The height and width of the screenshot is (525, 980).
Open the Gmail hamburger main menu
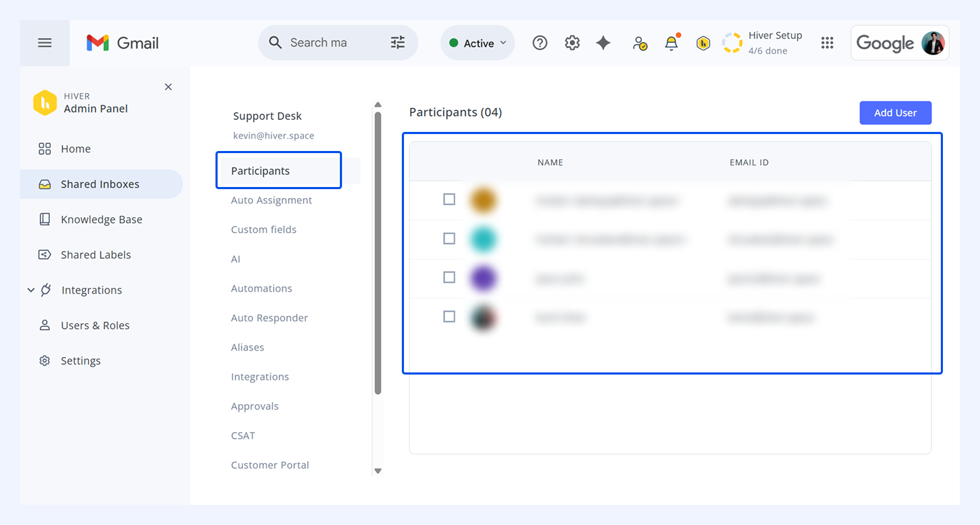(x=45, y=43)
